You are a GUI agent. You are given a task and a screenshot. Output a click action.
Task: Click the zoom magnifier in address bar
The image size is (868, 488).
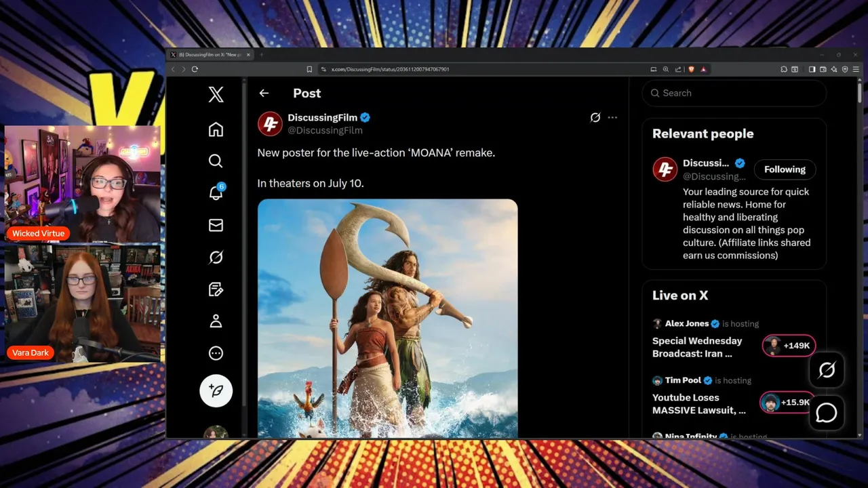666,69
